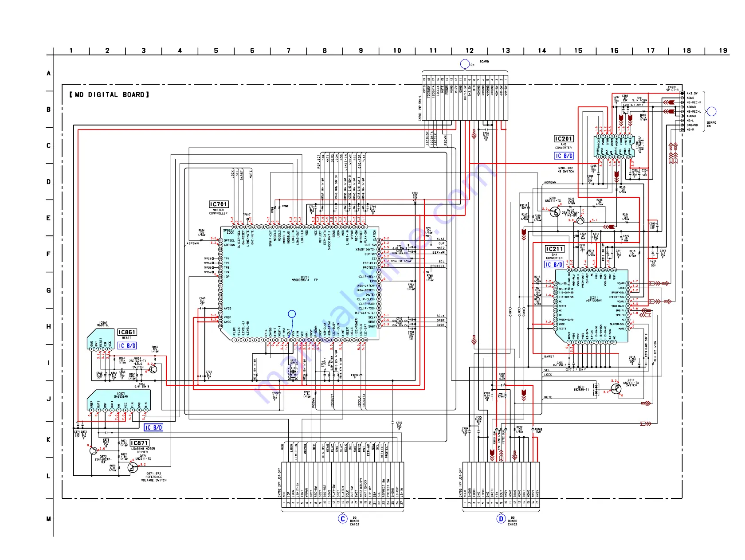
Task: Click the C864 0.01 25V B label
Action: (x=141, y=385)
